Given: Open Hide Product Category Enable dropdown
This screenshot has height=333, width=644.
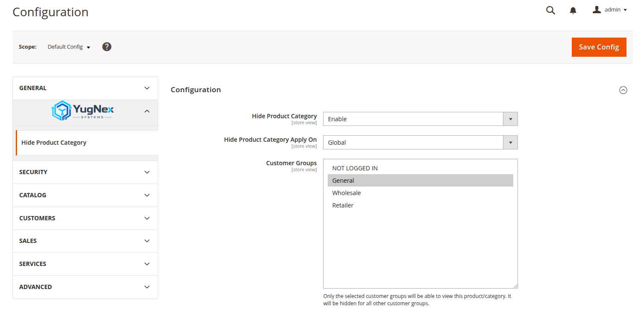Looking at the screenshot, I should click(x=420, y=119).
